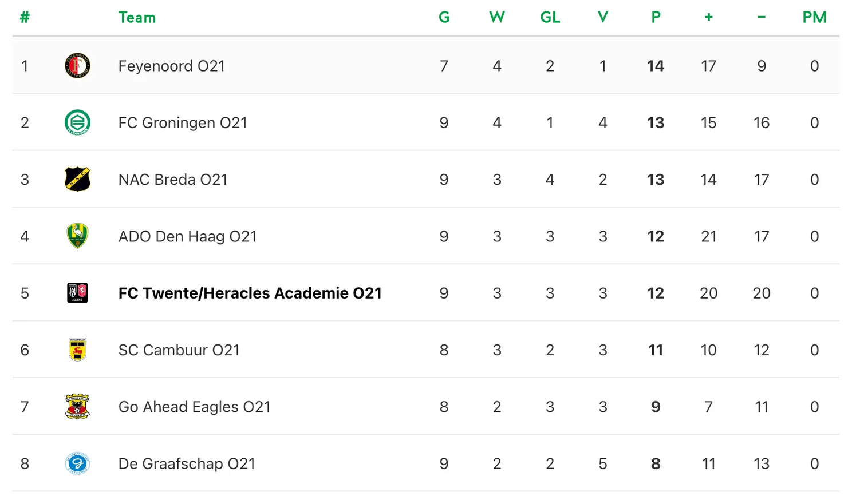Click the G games played header

click(444, 18)
